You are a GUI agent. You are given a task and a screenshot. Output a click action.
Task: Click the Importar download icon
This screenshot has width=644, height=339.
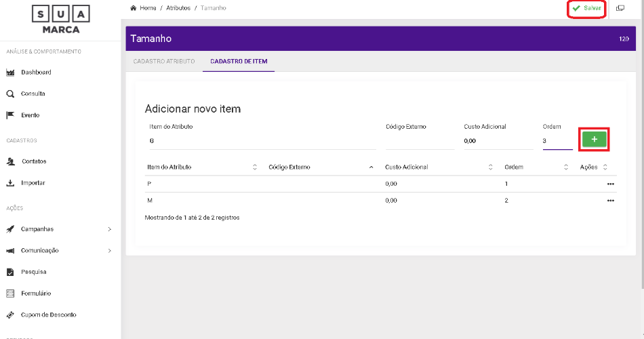click(10, 183)
